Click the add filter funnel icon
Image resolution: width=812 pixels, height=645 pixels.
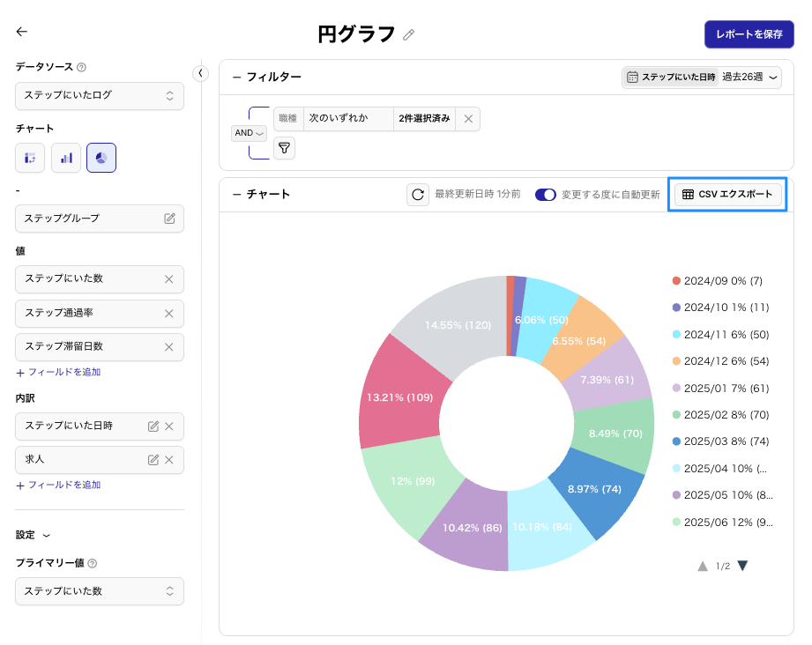tap(284, 148)
